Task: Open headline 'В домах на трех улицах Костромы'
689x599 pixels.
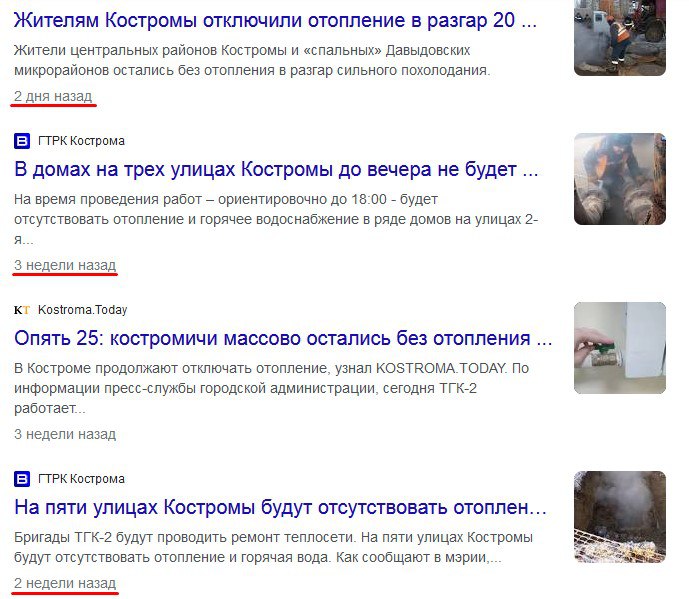Action: pos(276,169)
